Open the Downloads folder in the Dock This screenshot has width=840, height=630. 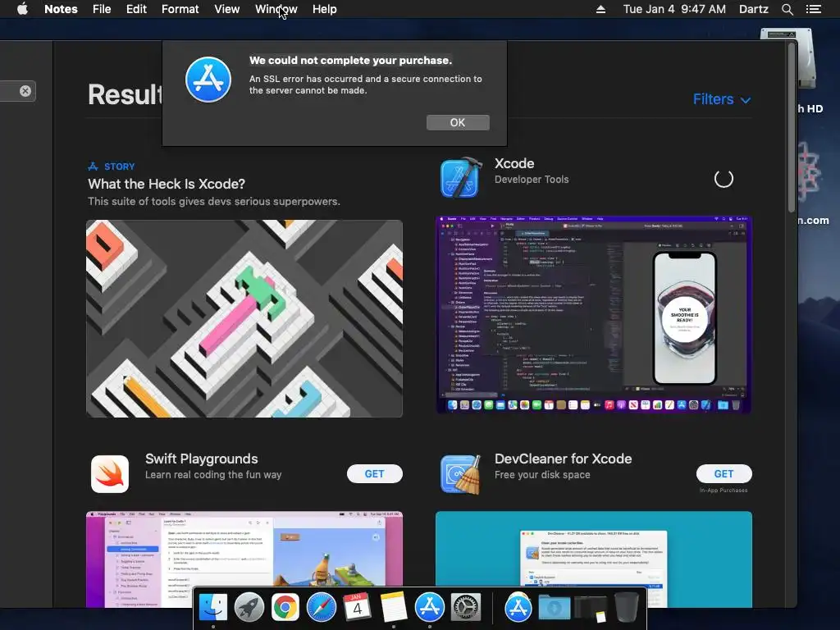(x=555, y=608)
